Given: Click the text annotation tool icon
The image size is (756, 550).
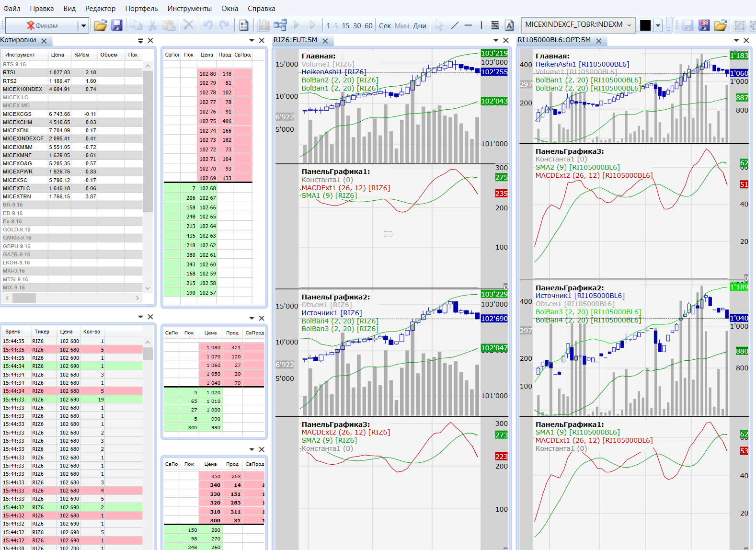Looking at the screenshot, I should 509,25.
